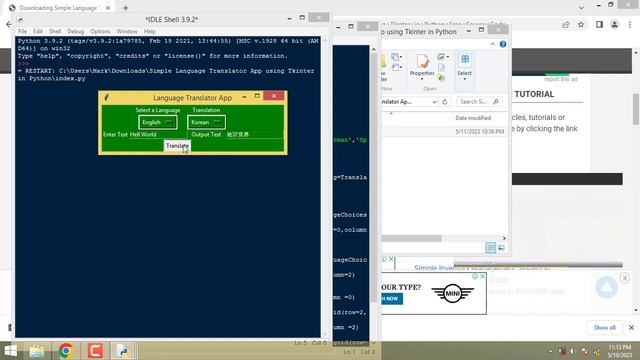The height and width of the screenshot is (360, 640).
Task: Click the Easy access icon in Explorer ribbon
Action: click(x=396, y=67)
